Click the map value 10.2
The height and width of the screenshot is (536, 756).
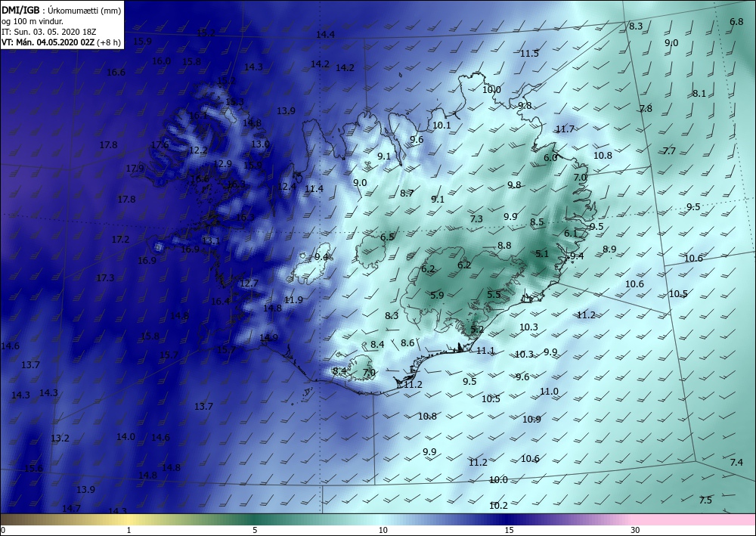pos(498,506)
